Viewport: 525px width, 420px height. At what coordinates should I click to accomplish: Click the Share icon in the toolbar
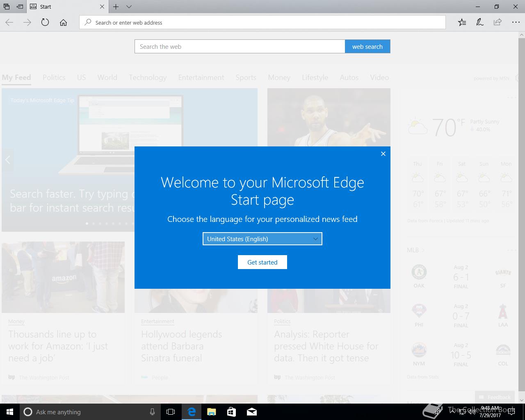pos(498,23)
